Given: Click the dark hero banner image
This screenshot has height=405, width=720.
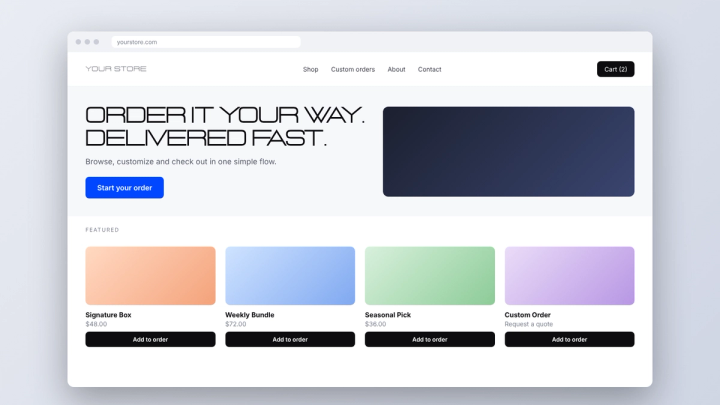Looking at the screenshot, I should [509, 152].
